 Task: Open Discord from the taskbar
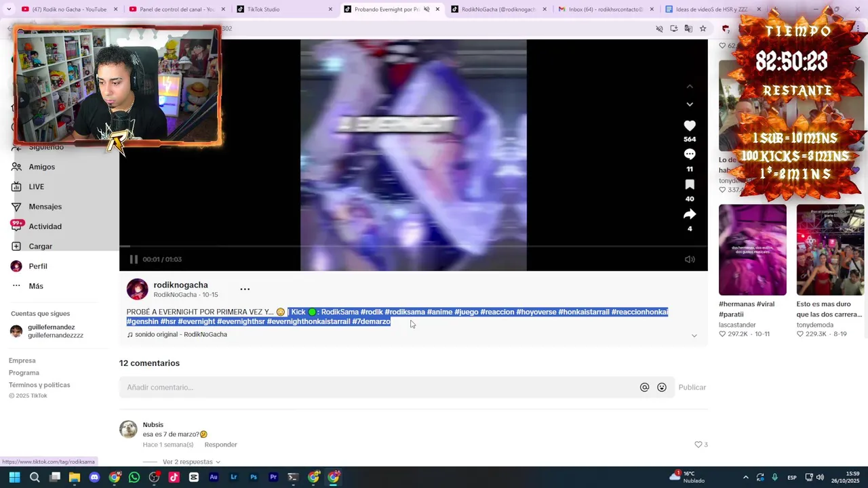tap(94, 477)
